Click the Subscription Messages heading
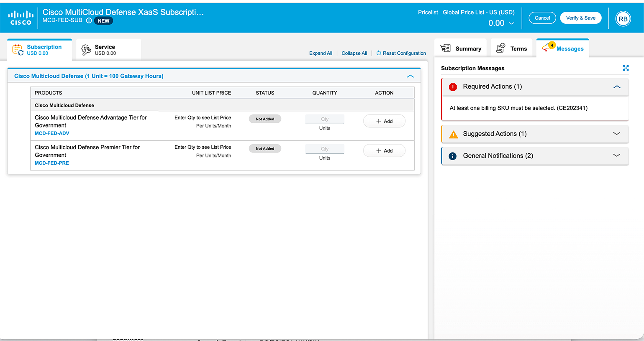The image size is (644, 341). [x=473, y=68]
